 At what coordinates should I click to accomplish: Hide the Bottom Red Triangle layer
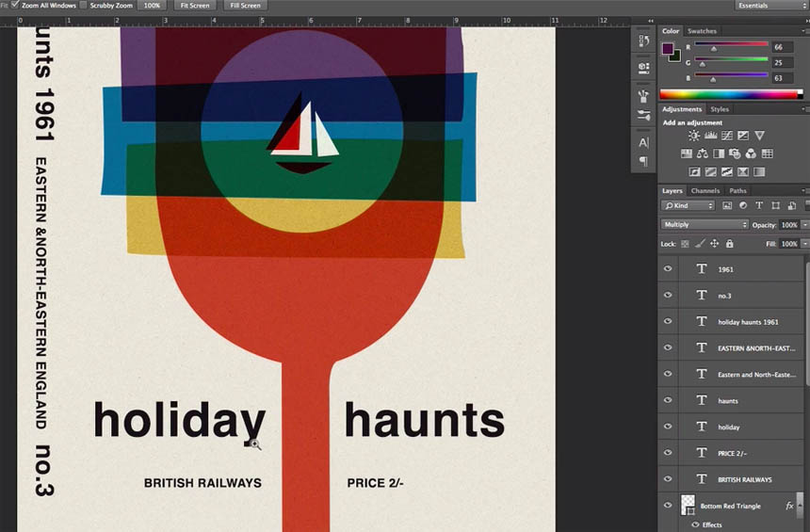(x=668, y=505)
